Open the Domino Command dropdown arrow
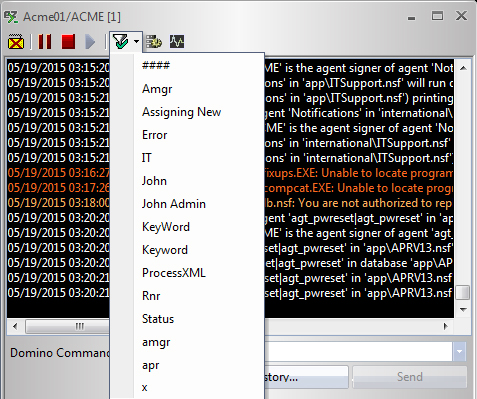The width and height of the screenshot is (477, 399). point(459,352)
